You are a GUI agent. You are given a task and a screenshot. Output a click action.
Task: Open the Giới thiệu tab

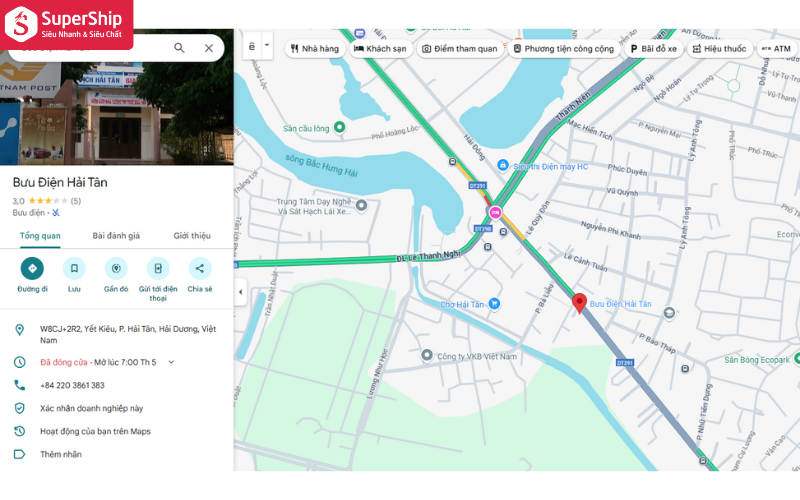click(192, 236)
